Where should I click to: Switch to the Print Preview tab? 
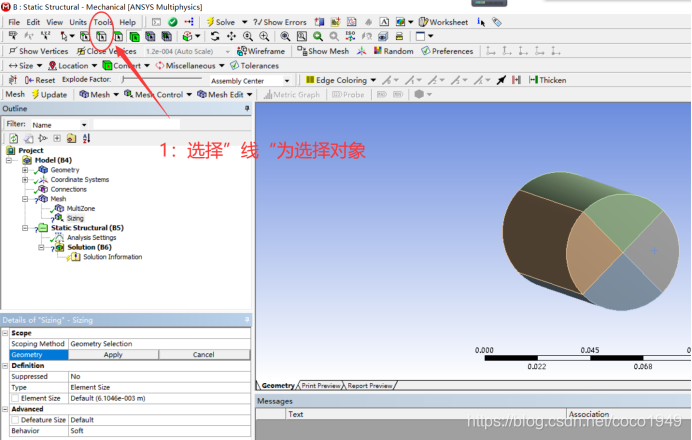click(x=321, y=385)
